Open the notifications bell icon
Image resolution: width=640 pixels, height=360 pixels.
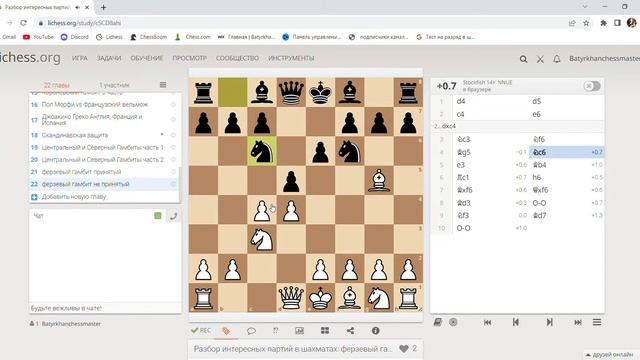point(557,59)
